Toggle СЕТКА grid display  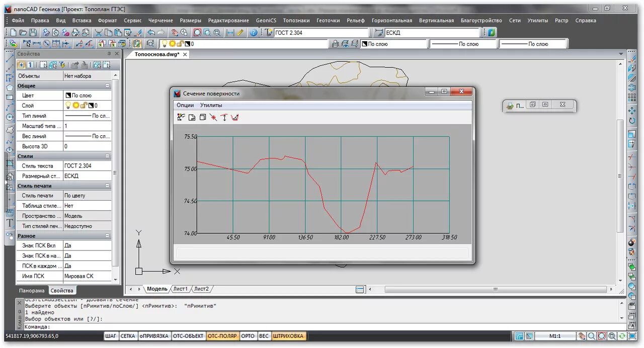click(128, 336)
